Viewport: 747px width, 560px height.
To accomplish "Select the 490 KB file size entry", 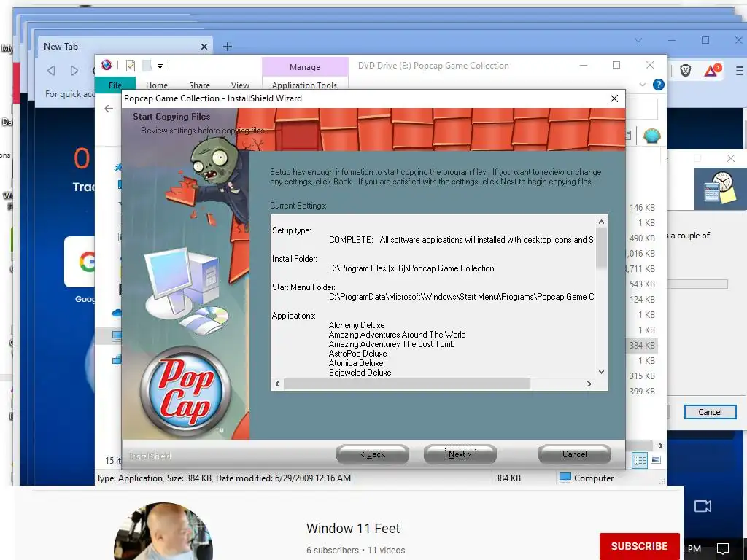I will [642, 238].
